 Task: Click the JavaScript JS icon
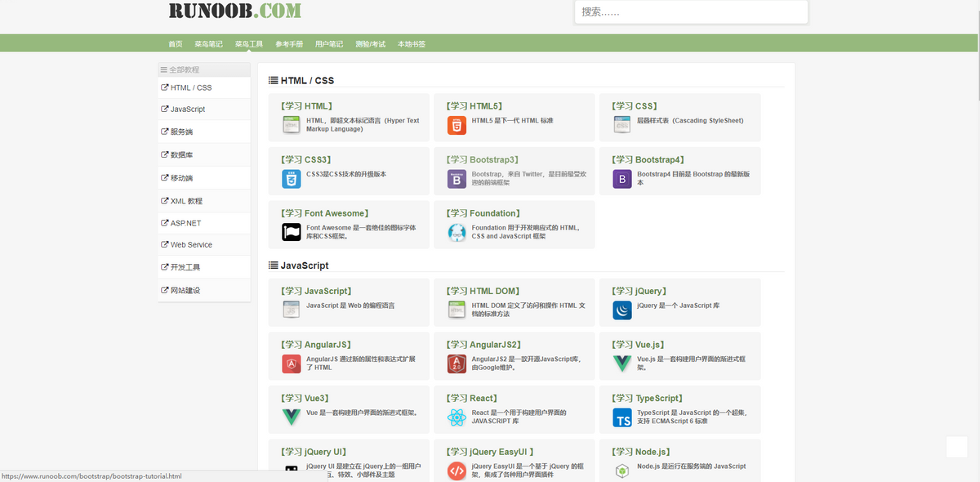tap(292, 310)
